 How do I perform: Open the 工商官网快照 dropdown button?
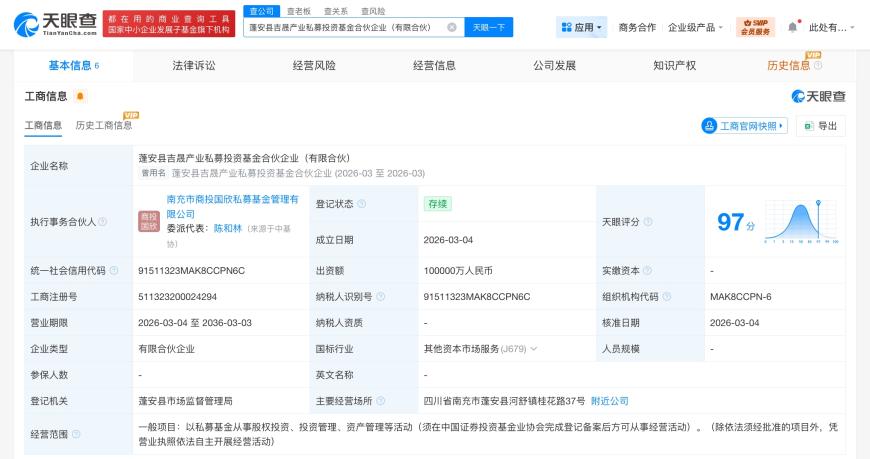click(x=744, y=126)
